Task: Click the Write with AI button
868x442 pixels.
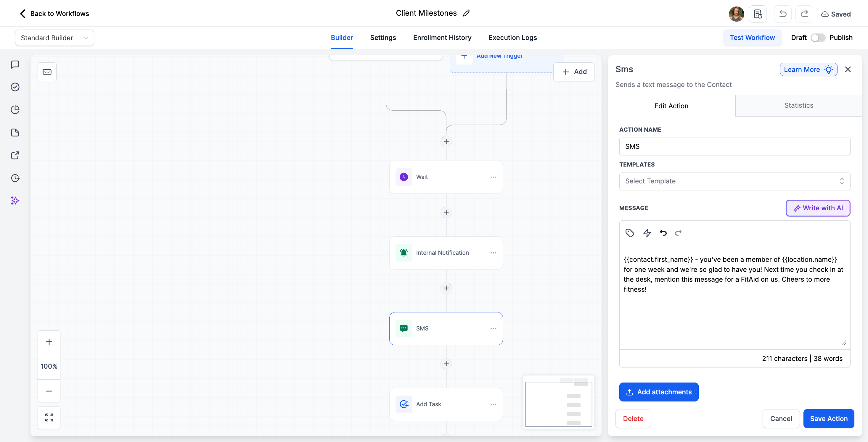Action: 818,208
